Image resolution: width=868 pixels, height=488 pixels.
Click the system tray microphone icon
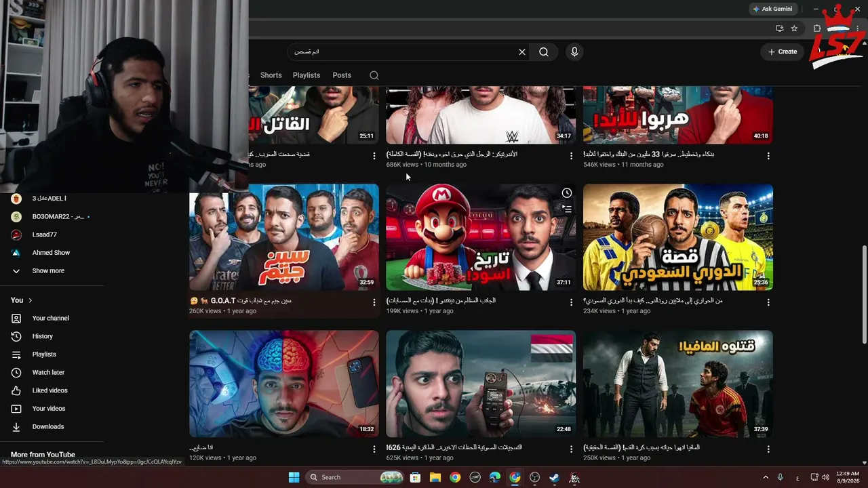coord(781,477)
